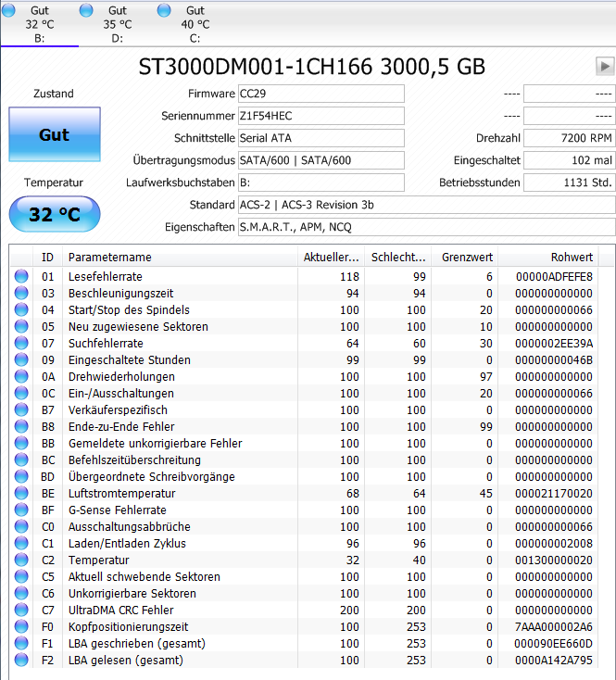The image size is (616, 680).
Task: Click the Drehzahl value 7200 RPM
Action: (x=569, y=138)
